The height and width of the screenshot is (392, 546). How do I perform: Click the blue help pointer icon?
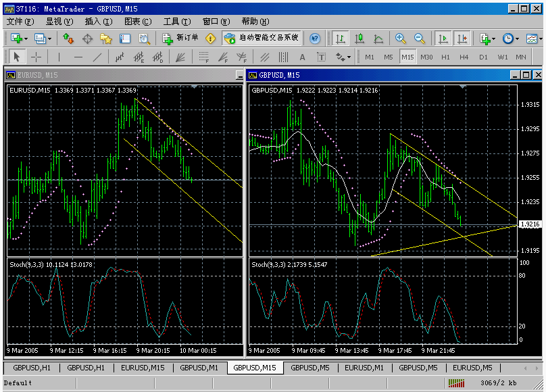tap(315, 39)
